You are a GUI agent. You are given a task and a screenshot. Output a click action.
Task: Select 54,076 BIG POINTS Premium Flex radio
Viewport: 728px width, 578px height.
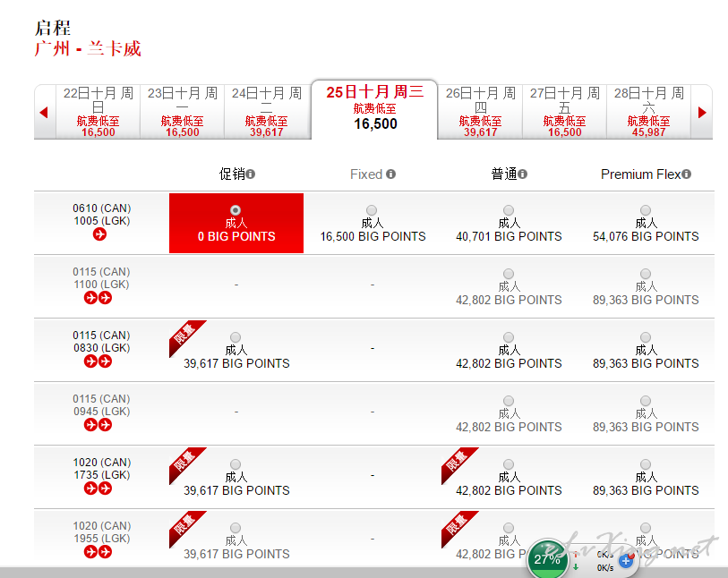(x=646, y=210)
